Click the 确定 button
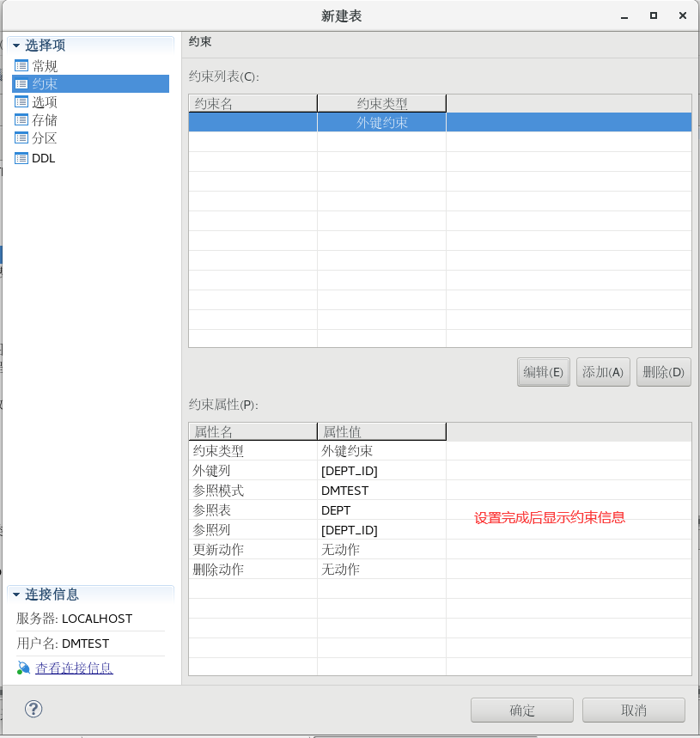This screenshot has height=738, width=700. click(x=521, y=710)
